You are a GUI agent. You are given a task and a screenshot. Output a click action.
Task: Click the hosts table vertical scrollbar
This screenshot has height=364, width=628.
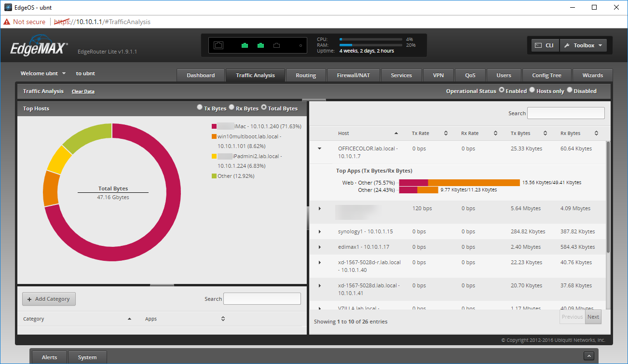(608, 197)
